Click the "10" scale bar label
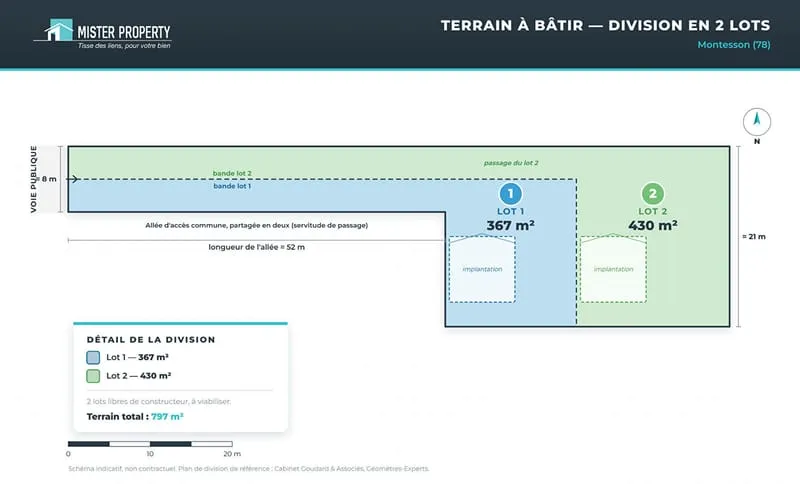The width and height of the screenshot is (800, 484). pos(150,454)
